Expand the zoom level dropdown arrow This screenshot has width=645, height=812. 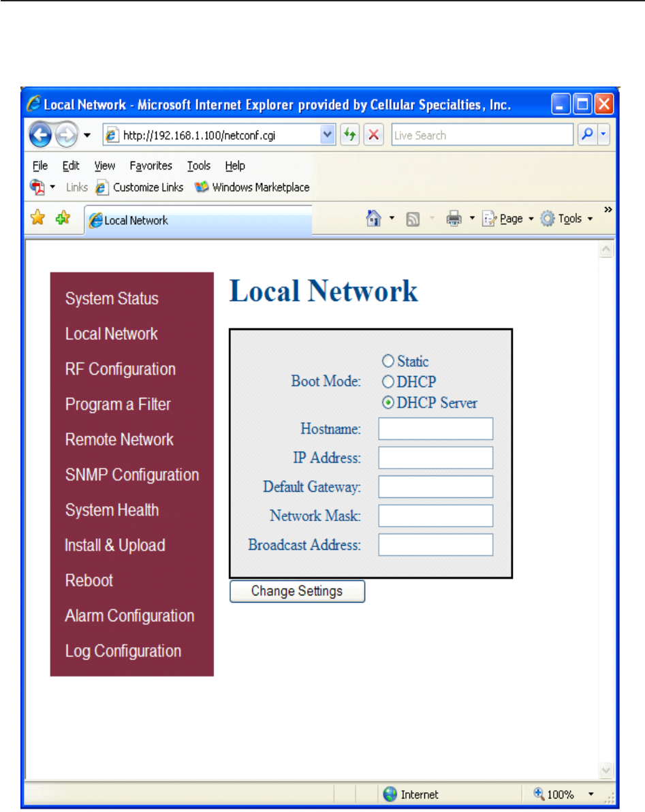click(x=591, y=794)
